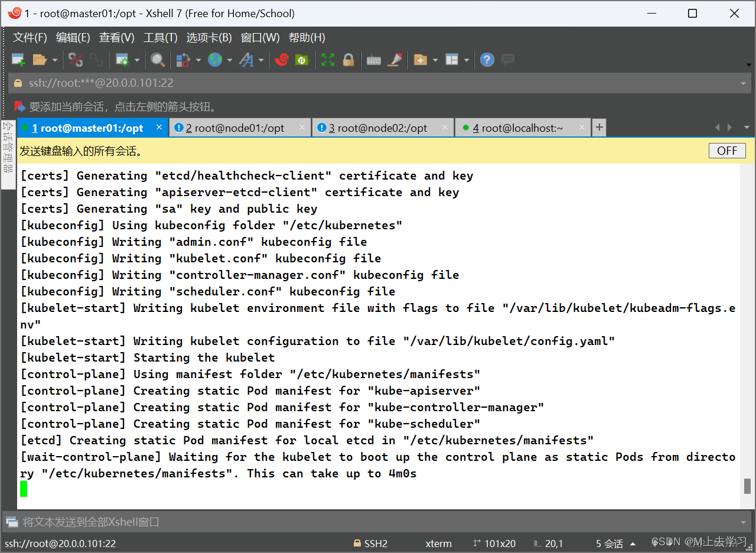Close the root@localhost:~ tab
The image size is (756, 553).
pos(582,128)
